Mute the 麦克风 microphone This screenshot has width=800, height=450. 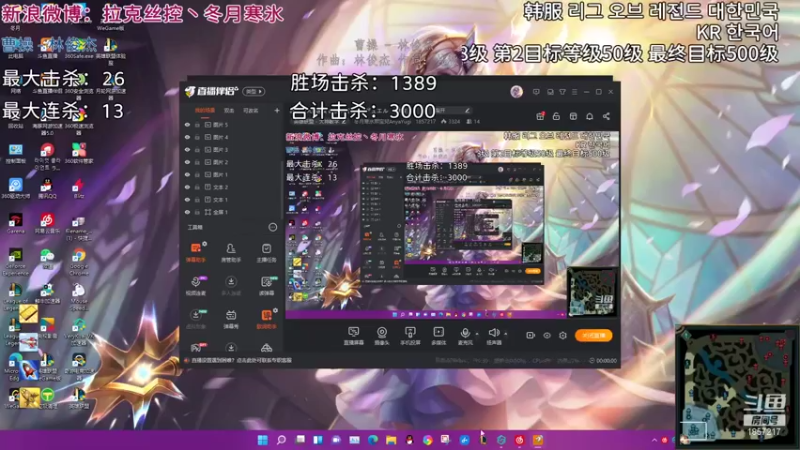pos(465,336)
